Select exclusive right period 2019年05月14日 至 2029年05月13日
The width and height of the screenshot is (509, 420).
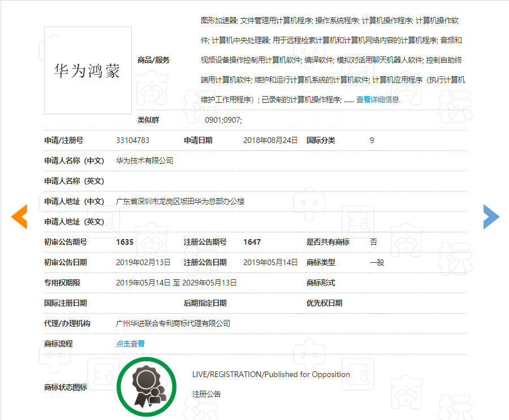point(176,283)
